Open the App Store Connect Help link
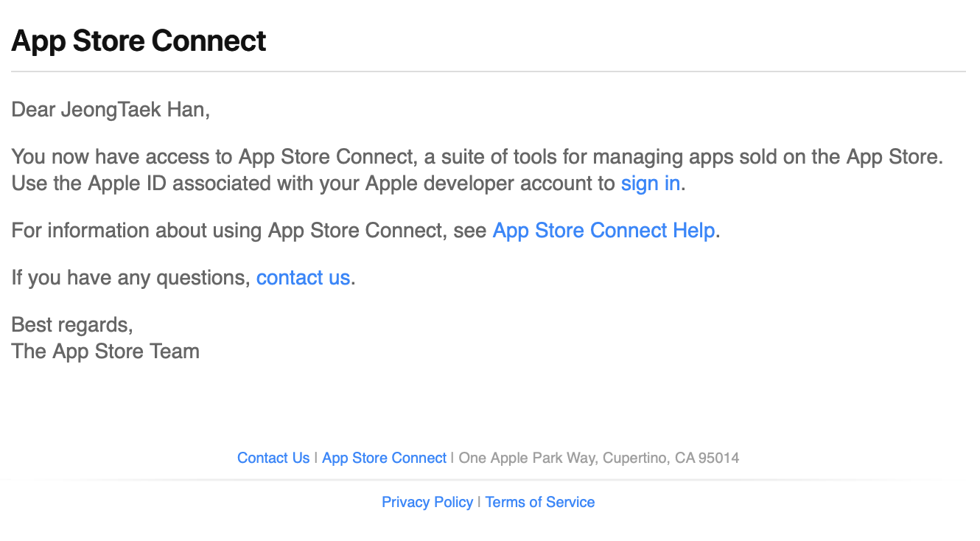980x541 pixels. click(603, 231)
